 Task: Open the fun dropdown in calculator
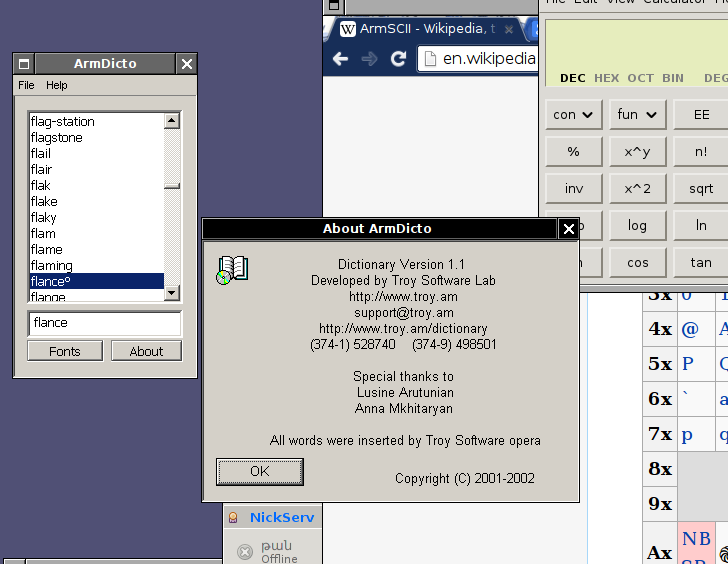click(637, 114)
